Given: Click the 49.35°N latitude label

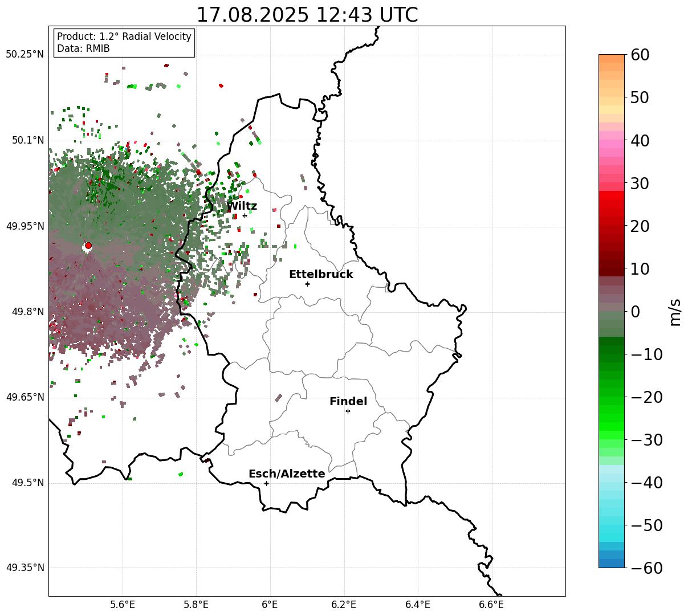Looking at the screenshot, I should [25, 568].
